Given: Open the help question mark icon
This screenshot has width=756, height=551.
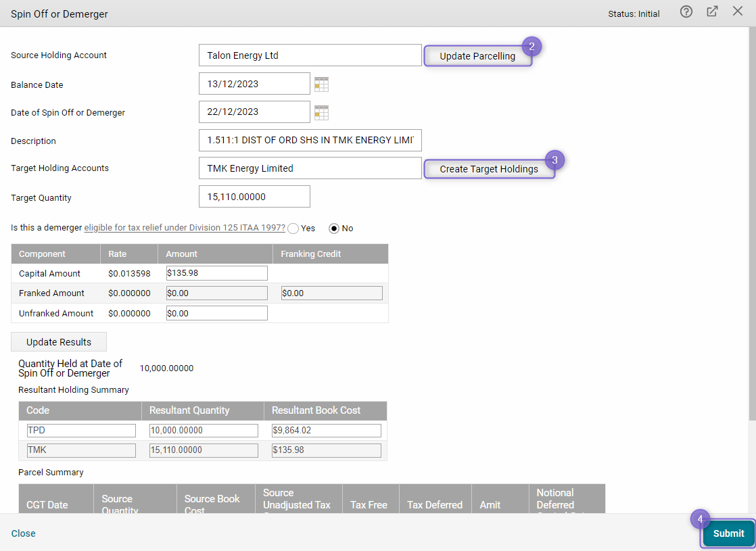Looking at the screenshot, I should (686, 11).
